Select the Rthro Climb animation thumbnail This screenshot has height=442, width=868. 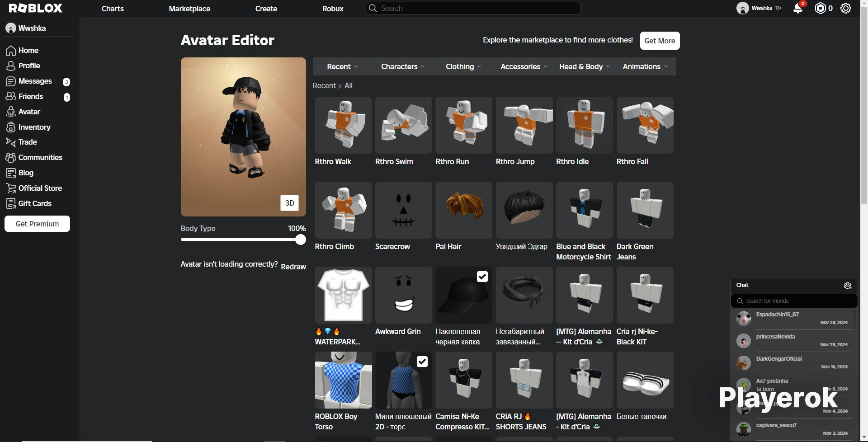click(x=343, y=210)
